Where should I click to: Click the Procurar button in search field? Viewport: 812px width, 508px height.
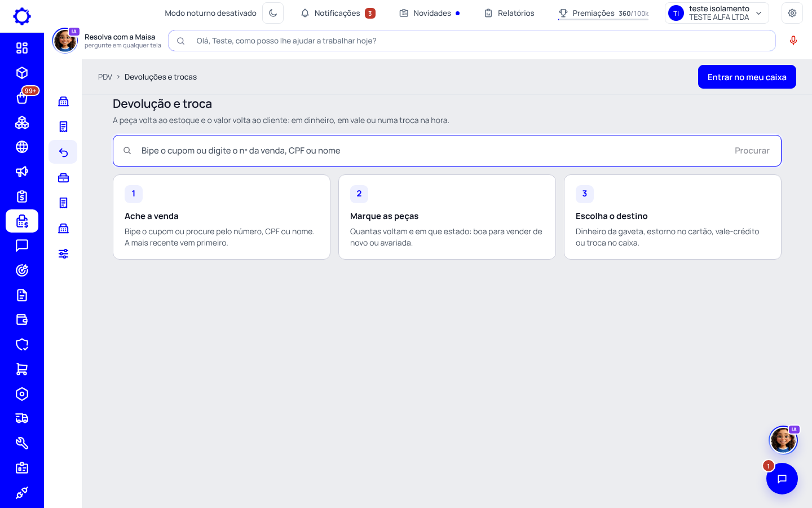click(x=752, y=151)
